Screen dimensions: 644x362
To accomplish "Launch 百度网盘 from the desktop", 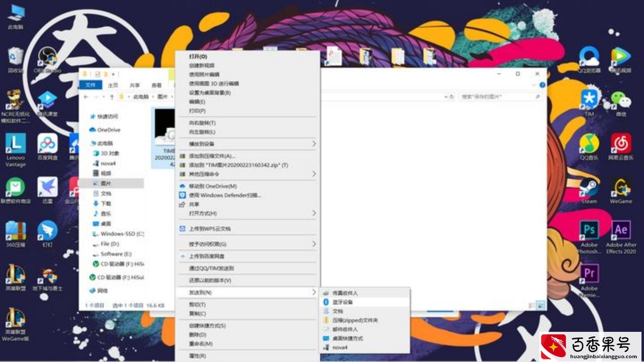I will 47,147.
